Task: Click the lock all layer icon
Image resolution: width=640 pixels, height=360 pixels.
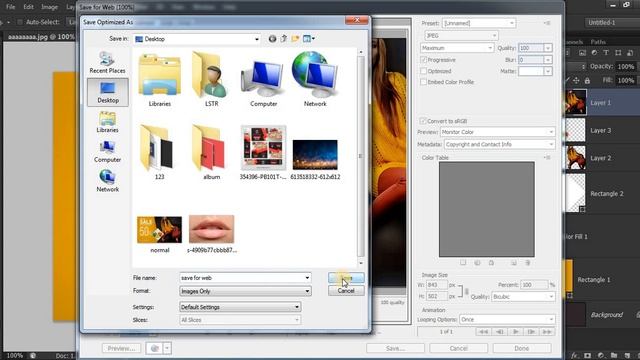Action: click(587, 80)
